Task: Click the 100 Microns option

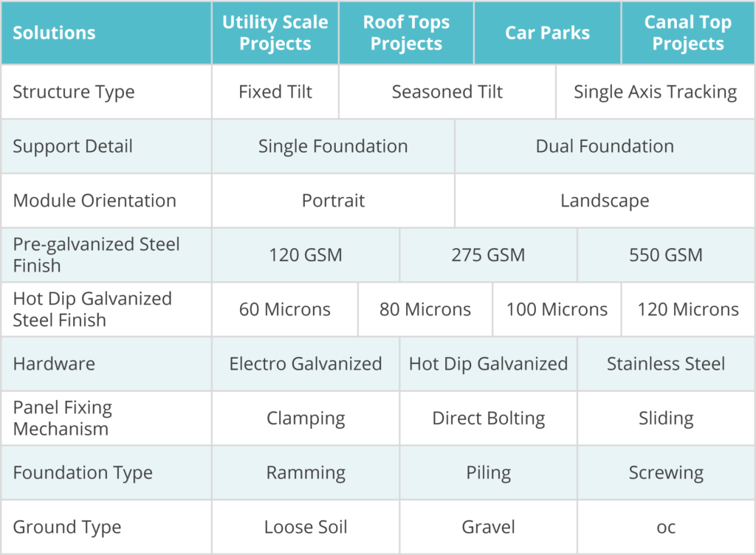Action: [x=557, y=309]
